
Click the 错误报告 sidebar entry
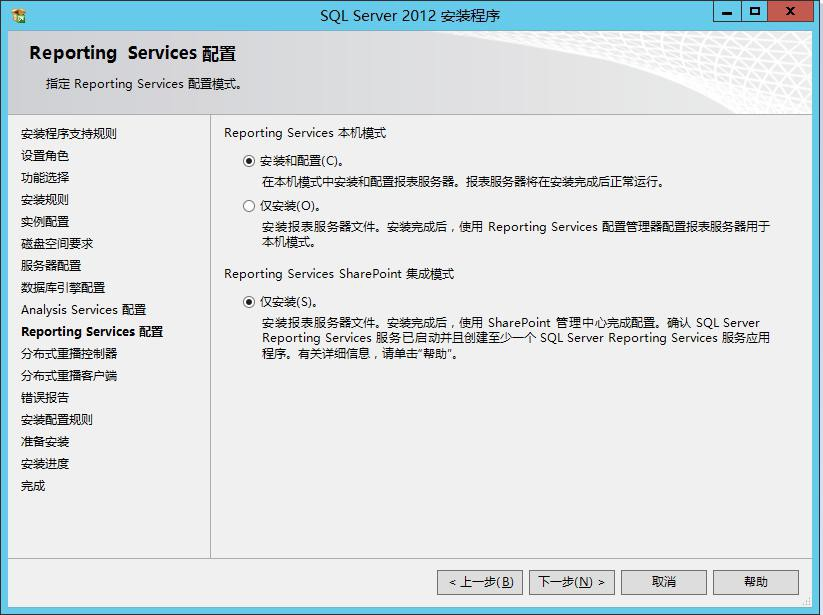[45, 398]
